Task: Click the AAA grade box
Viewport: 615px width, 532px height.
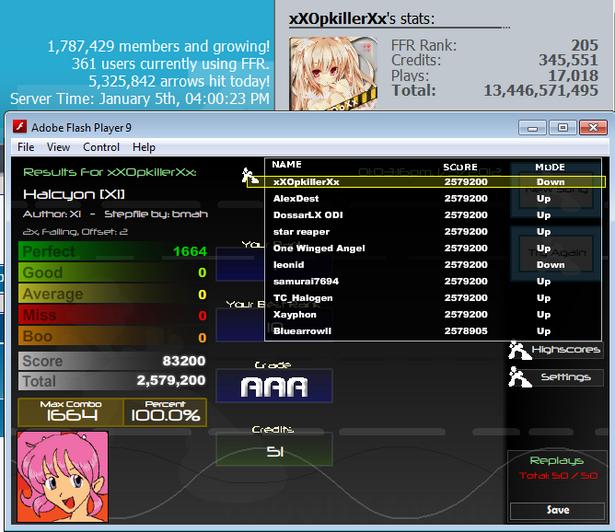Action: [274, 386]
